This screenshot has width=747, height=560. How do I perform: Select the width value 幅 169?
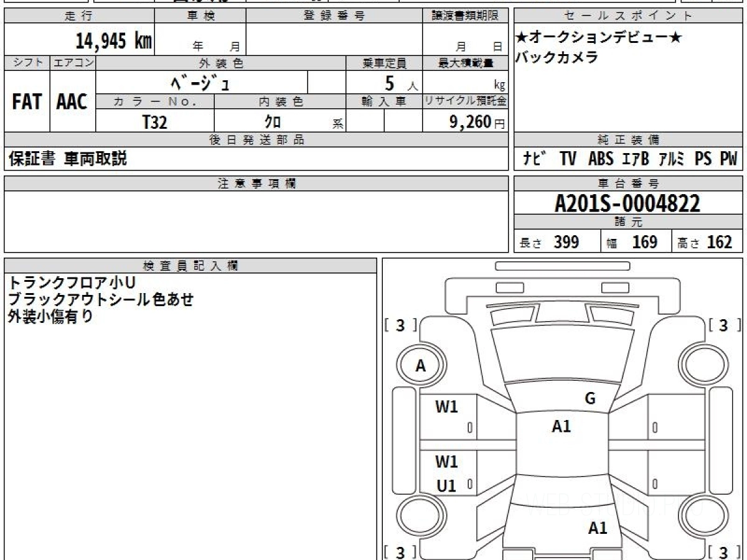click(x=631, y=242)
